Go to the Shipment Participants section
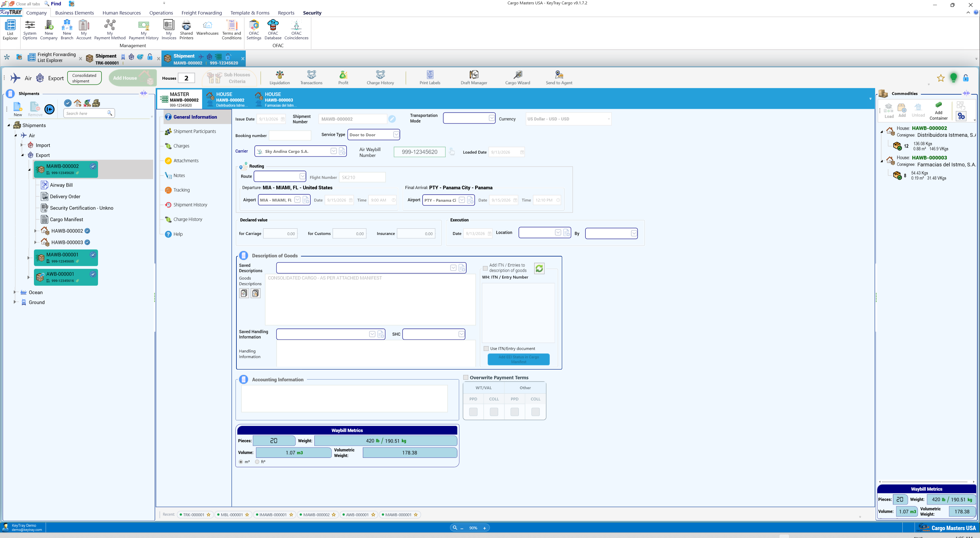This screenshot has height=538, width=980. (x=195, y=131)
